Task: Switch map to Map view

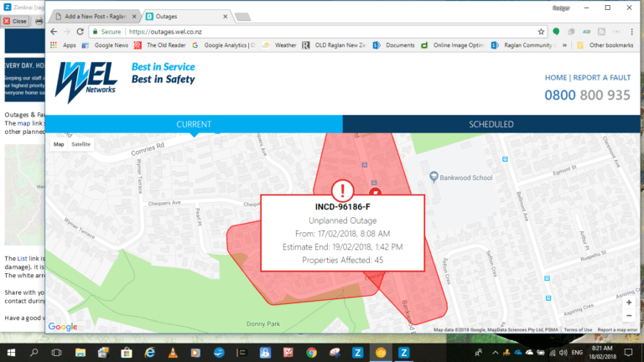Action: tap(59, 144)
